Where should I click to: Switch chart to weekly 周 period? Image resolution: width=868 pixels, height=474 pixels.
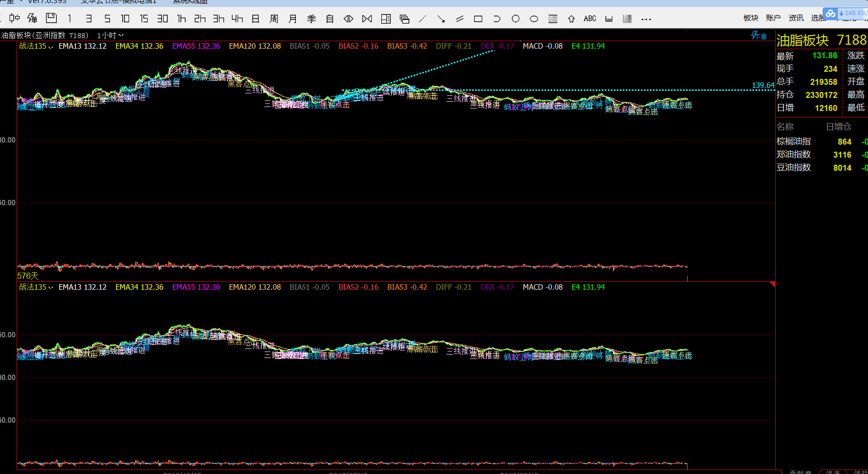point(274,19)
